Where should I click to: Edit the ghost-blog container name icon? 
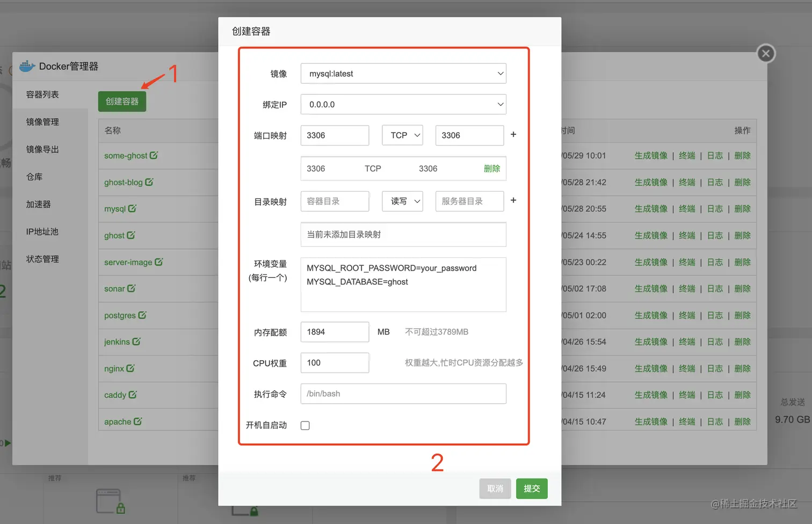pyautogui.click(x=149, y=182)
